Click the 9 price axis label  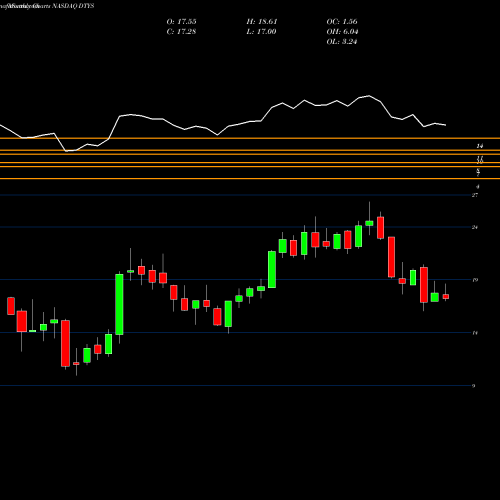(x=473, y=386)
